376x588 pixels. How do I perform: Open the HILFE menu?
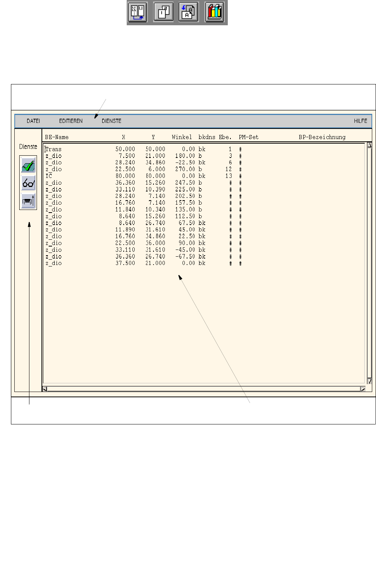point(361,121)
